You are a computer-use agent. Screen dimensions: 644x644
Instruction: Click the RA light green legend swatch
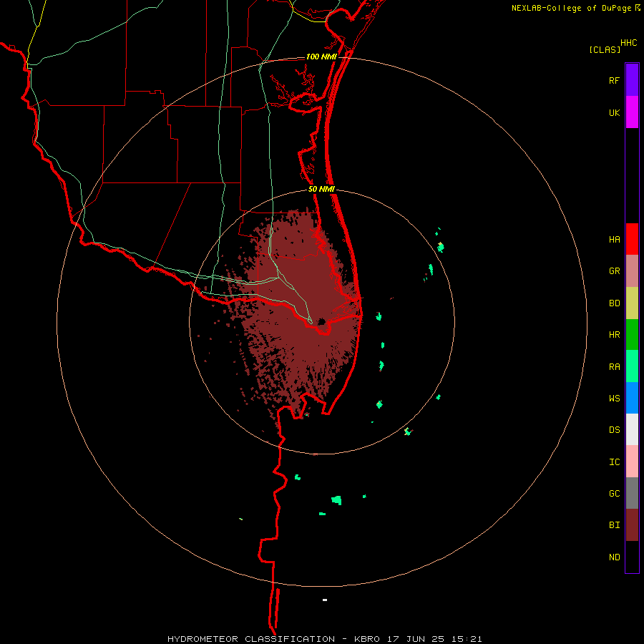coord(632,366)
